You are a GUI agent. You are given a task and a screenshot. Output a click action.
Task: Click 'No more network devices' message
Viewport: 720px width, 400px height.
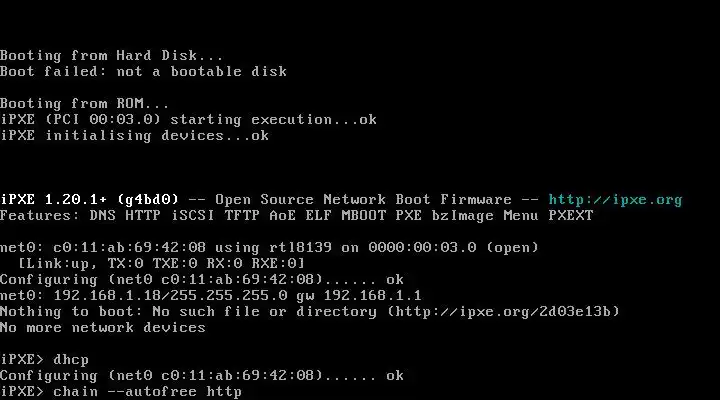pos(103,327)
